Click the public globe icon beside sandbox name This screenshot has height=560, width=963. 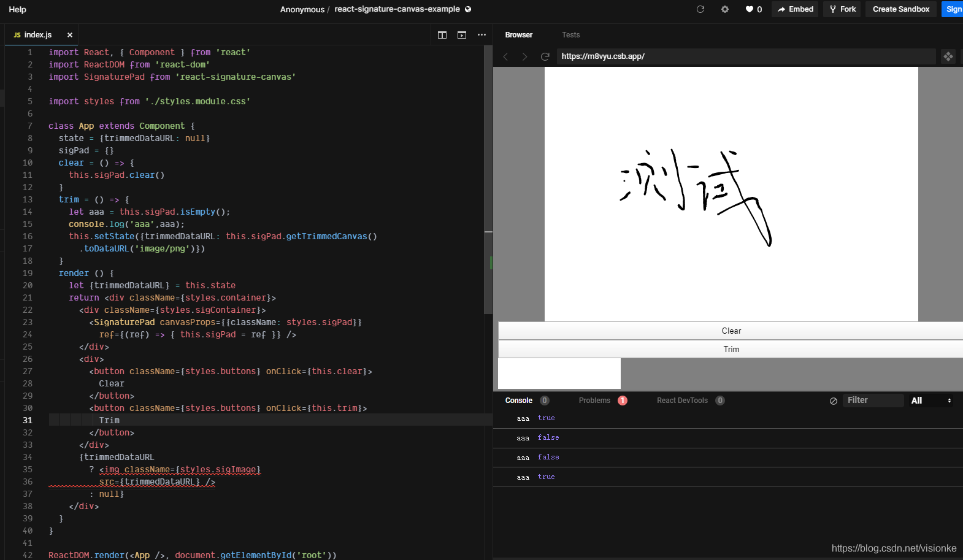click(468, 9)
